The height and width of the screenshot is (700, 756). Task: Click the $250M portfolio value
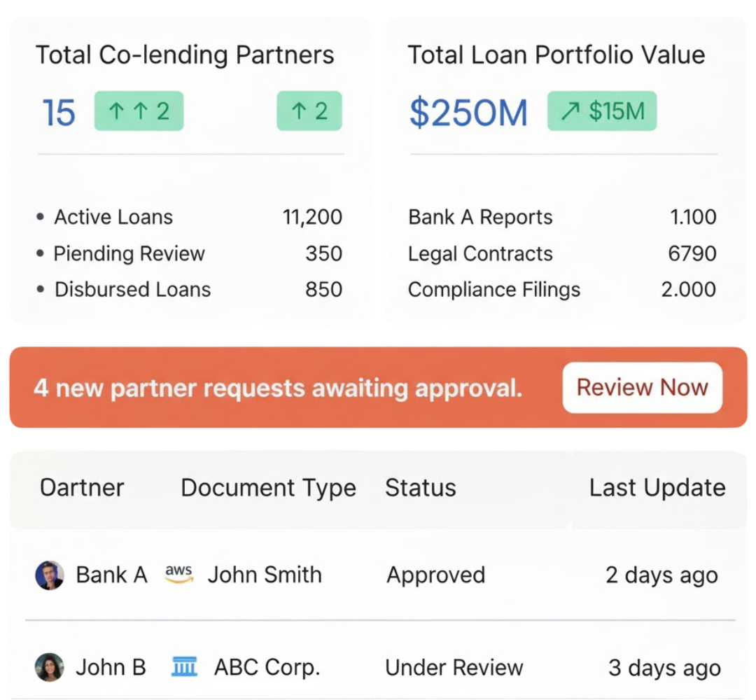(x=468, y=113)
